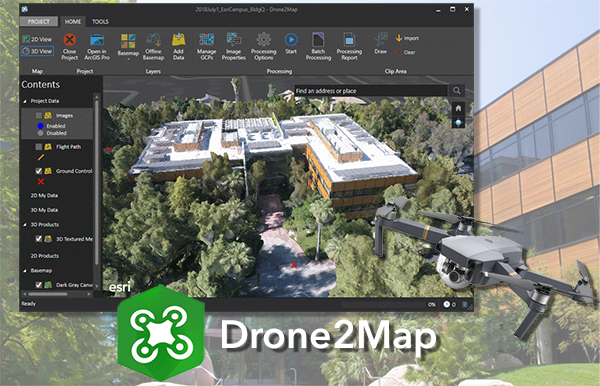The image size is (600, 386).
Task: Open the Processing Report
Action: tap(349, 47)
